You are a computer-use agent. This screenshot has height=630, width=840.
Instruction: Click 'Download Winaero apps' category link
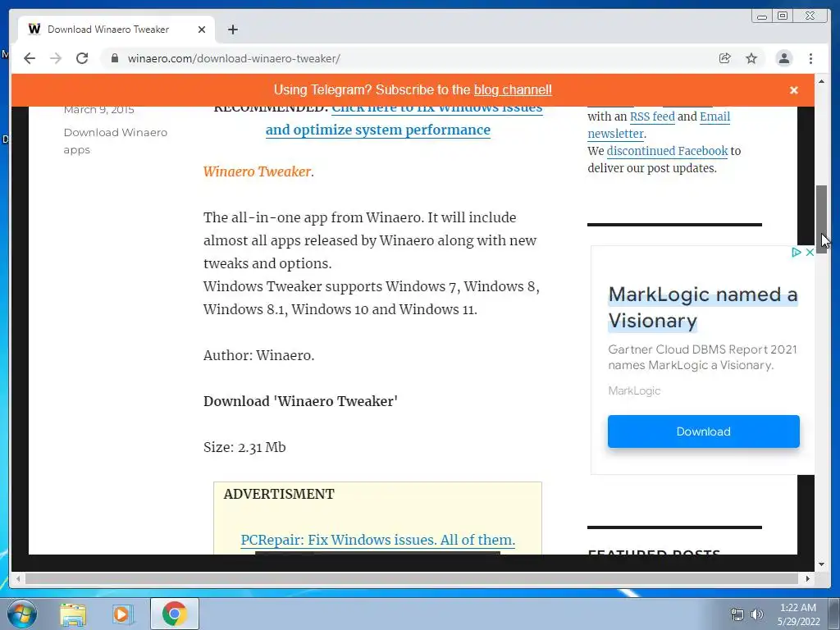[x=115, y=141]
